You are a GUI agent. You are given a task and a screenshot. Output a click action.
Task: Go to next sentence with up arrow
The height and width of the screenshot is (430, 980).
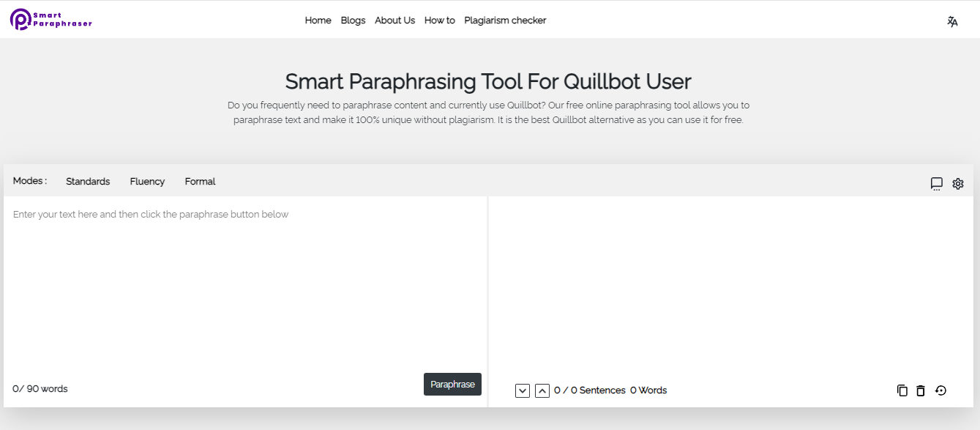pos(542,390)
